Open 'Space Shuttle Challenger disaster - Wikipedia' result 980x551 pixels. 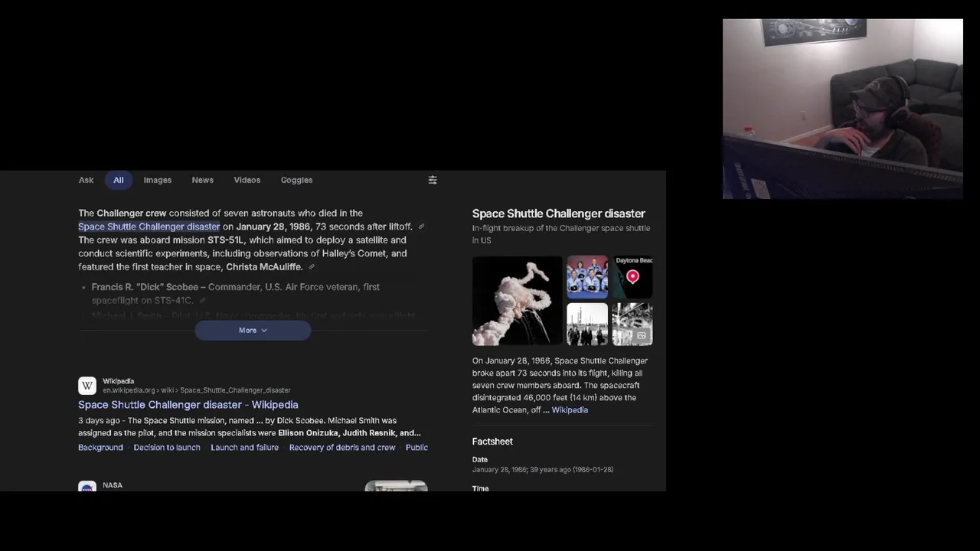click(x=188, y=405)
